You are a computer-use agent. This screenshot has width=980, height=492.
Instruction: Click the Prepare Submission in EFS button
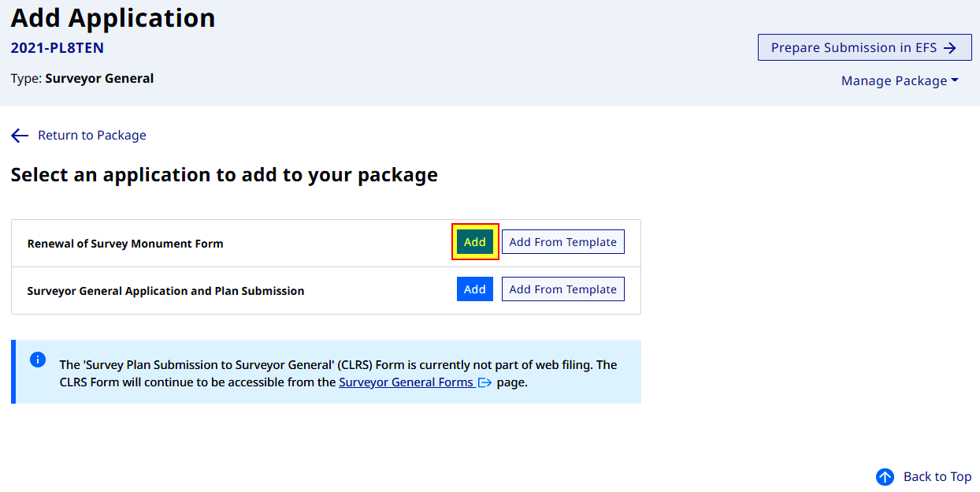point(864,47)
